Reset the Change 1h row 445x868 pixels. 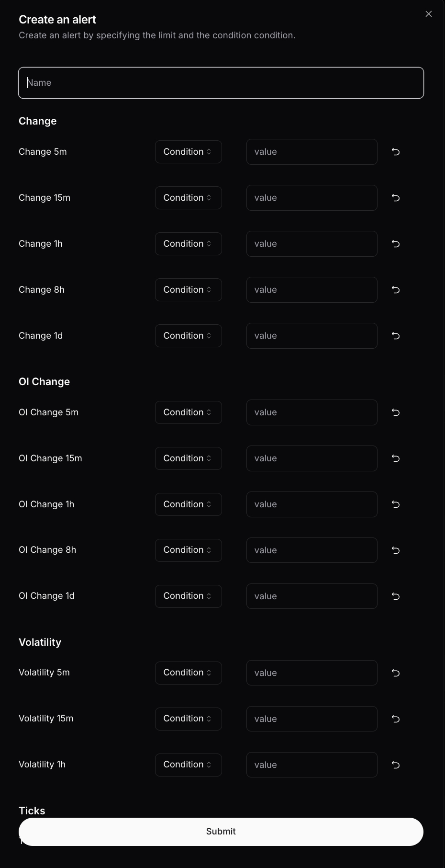pyautogui.click(x=396, y=244)
